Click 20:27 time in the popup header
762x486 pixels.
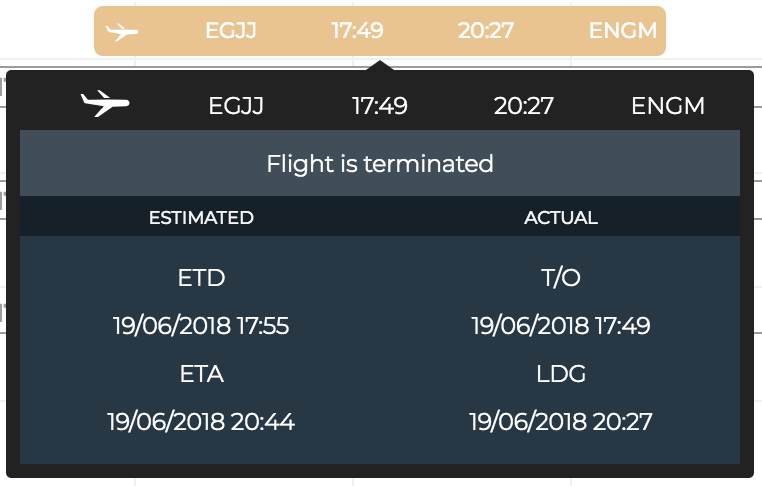524,105
